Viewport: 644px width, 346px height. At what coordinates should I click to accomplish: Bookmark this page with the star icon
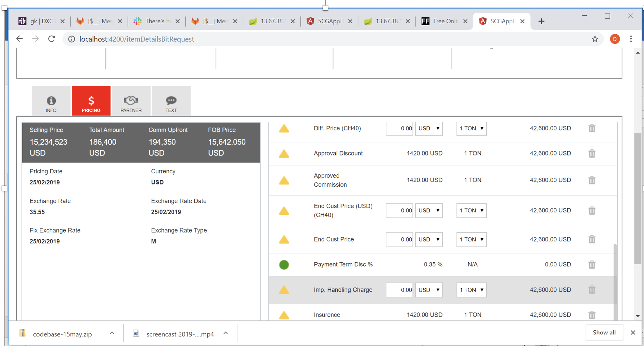pyautogui.click(x=595, y=39)
